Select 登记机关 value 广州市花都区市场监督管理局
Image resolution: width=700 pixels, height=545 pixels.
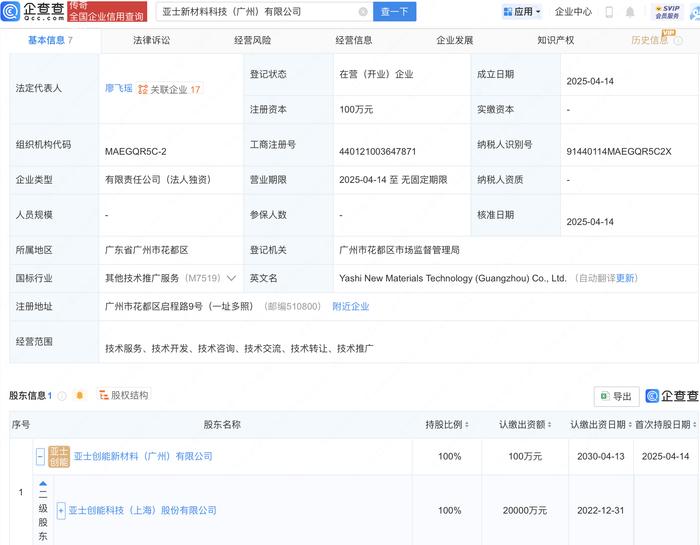(x=399, y=250)
